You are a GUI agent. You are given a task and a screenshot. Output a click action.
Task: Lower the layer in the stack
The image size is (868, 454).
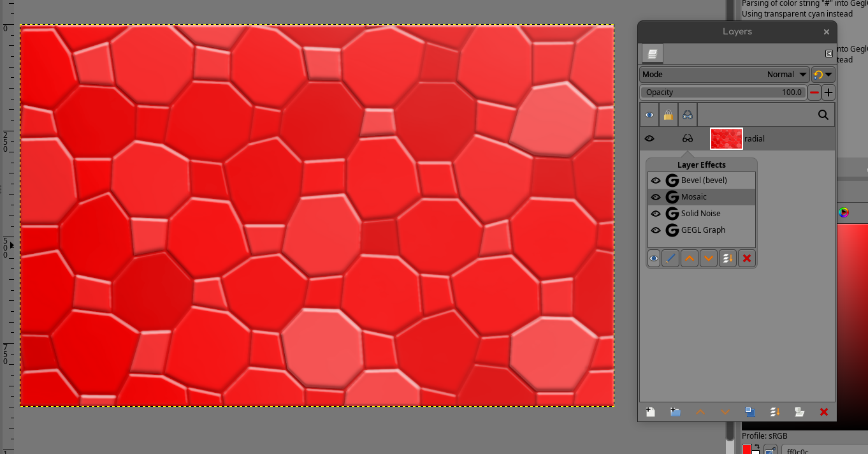[x=725, y=412]
